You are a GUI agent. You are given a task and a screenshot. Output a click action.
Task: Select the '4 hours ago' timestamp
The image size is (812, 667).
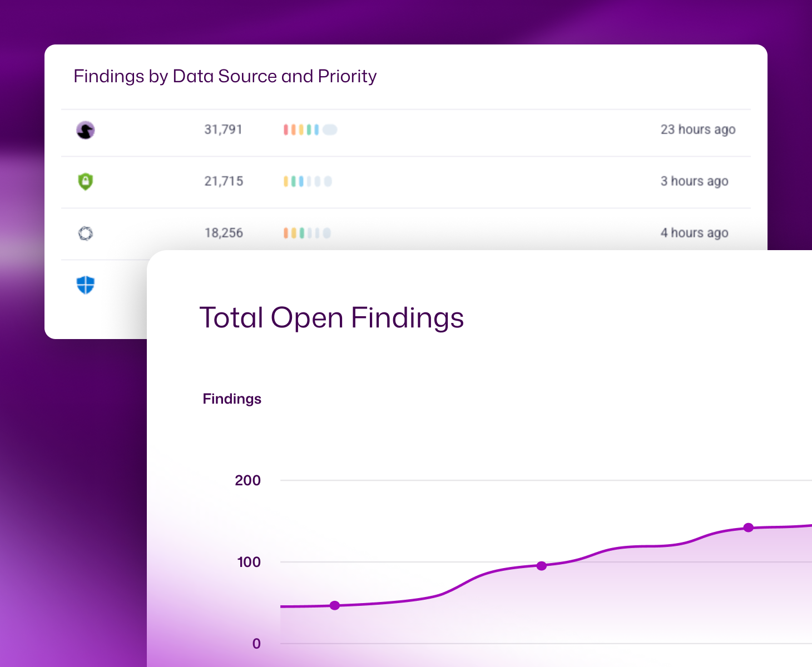[x=694, y=233]
